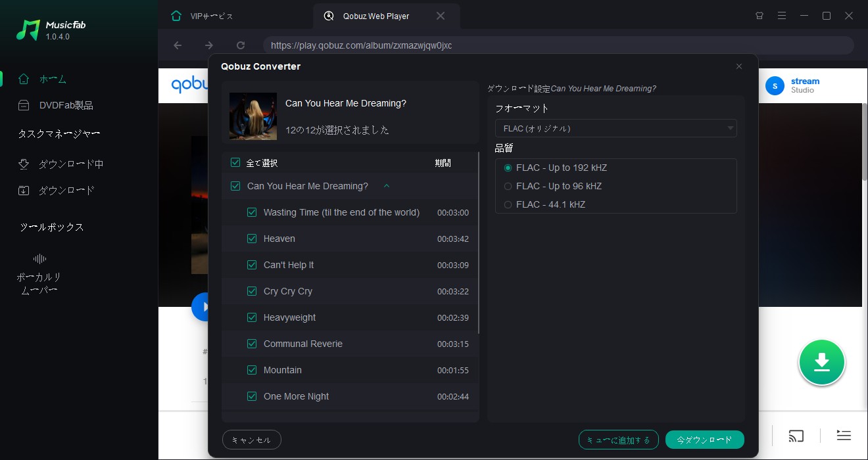Image resolution: width=868 pixels, height=460 pixels.
Task: Click the キューに追加する add to queue button
Action: coord(619,440)
